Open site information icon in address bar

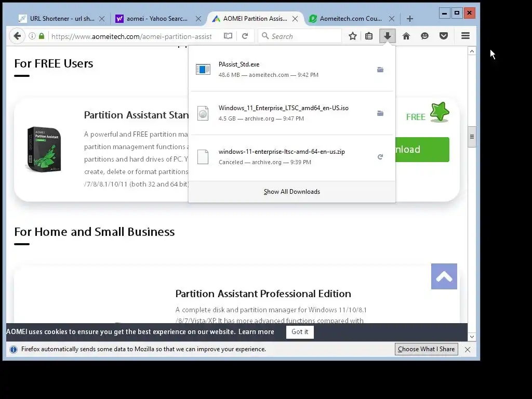32,36
